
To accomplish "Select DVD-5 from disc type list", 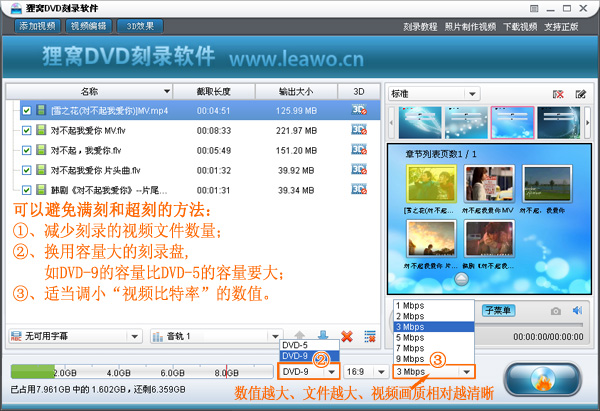I will (x=309, y=345).
